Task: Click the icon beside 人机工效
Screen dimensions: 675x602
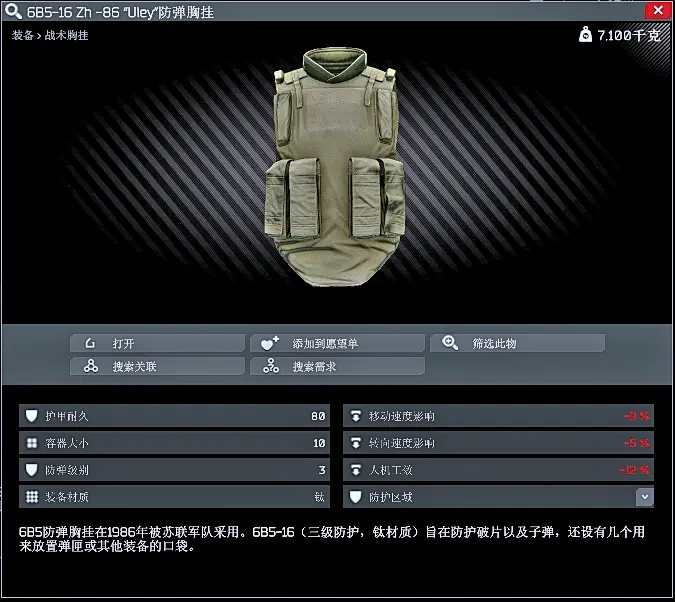Action: click(356, 470)
